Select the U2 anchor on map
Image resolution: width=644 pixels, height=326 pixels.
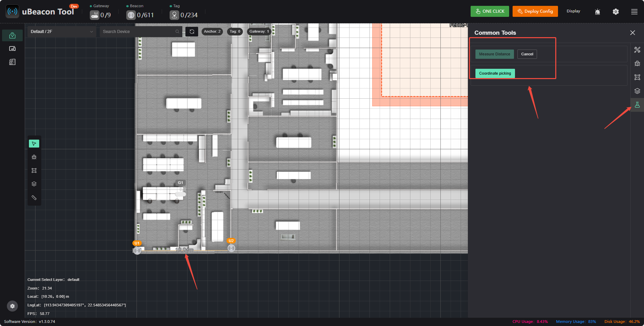(x=232, y=248)
